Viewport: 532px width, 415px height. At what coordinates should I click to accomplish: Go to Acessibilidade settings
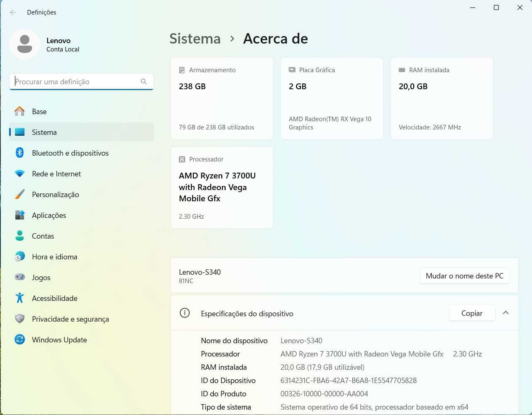[x=81, y=298]
